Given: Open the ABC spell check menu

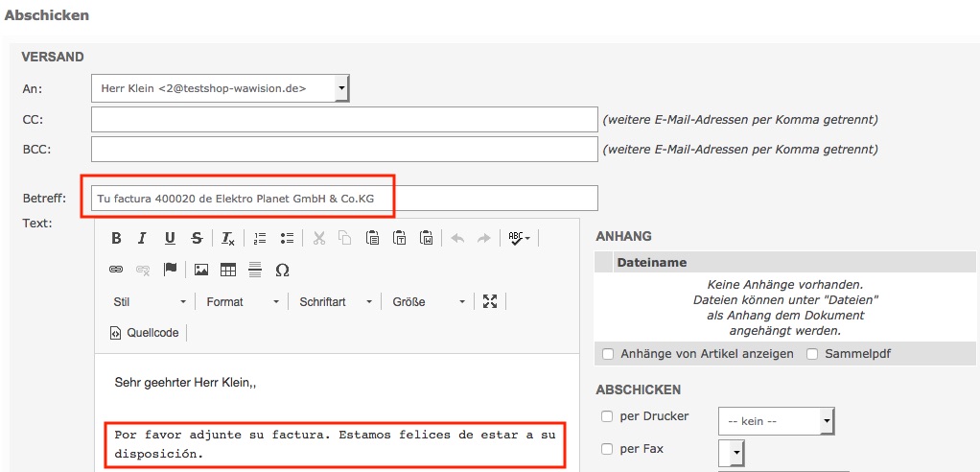Looking at the screenshot, I should point(519,238).
